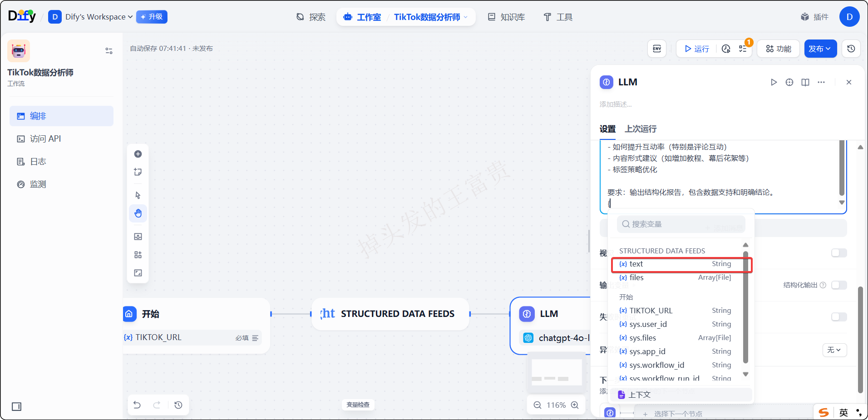Click the add note icon

click(138, 172)
